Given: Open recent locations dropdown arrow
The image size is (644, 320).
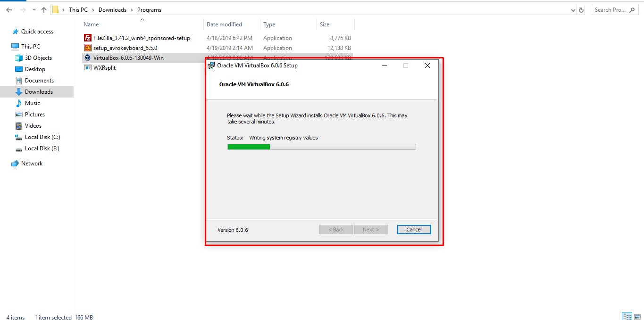Looking at the screenshot, I should pos(34,10).
